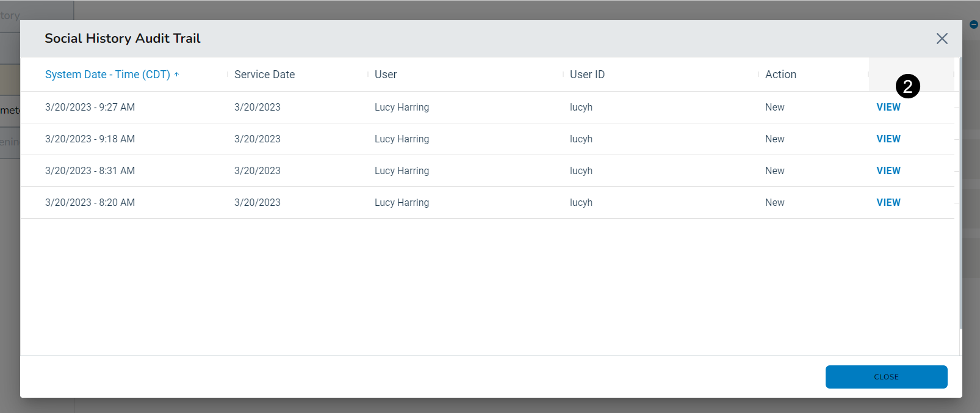This screenshot has height=413, width=980.
Task: Click the User ID column header
Action: pos(587,75)
